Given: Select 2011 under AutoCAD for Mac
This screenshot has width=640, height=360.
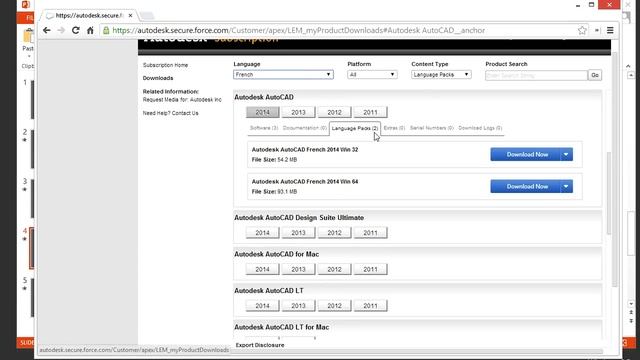Looking at the screenshot, I should [x=370, y=269].
